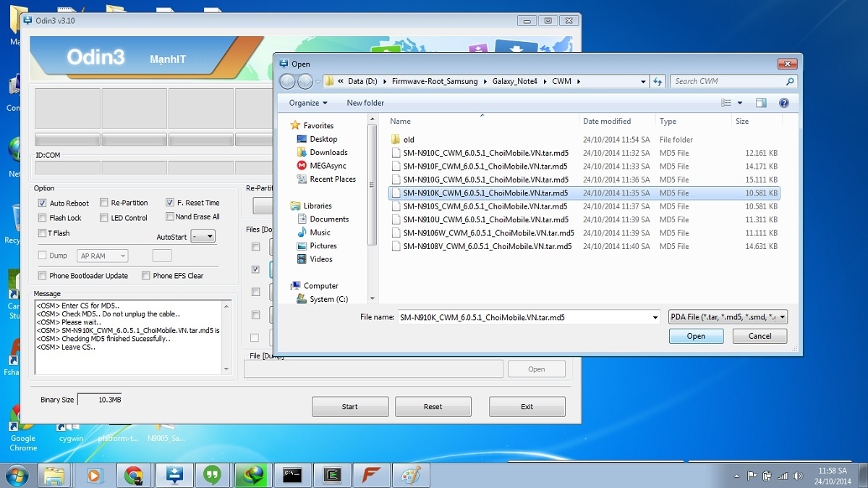
Task: Launch Windows Media Player from taskbar
Action: 94,476
